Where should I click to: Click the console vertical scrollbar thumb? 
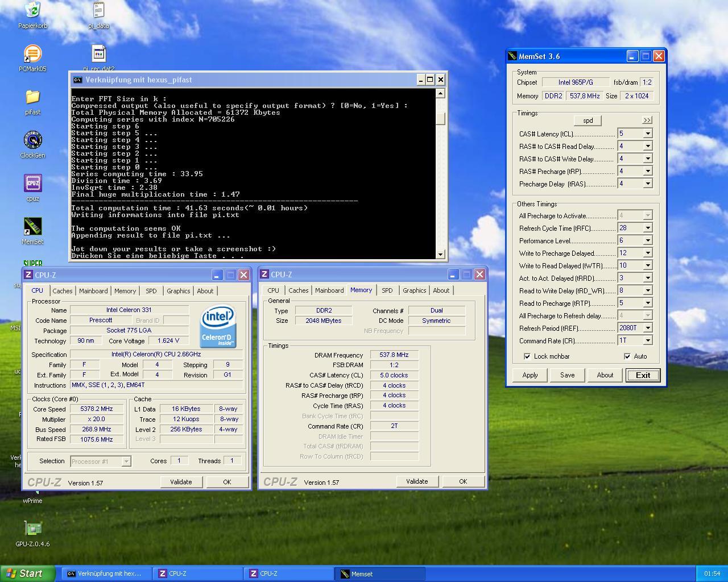(440, 118)
